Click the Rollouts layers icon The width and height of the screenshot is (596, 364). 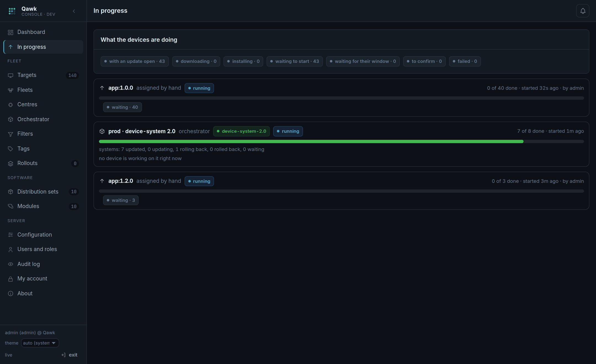pos(10,164)
